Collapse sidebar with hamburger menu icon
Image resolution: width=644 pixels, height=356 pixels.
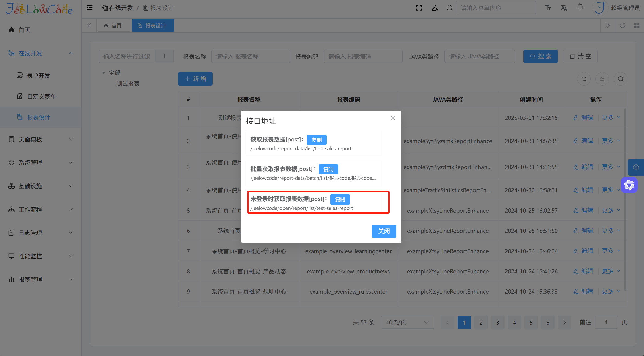pos(90,8)
